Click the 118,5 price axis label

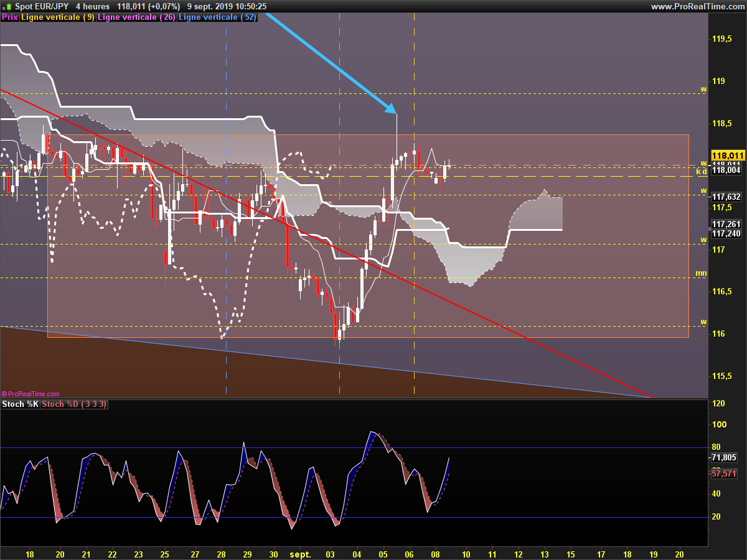721,124
